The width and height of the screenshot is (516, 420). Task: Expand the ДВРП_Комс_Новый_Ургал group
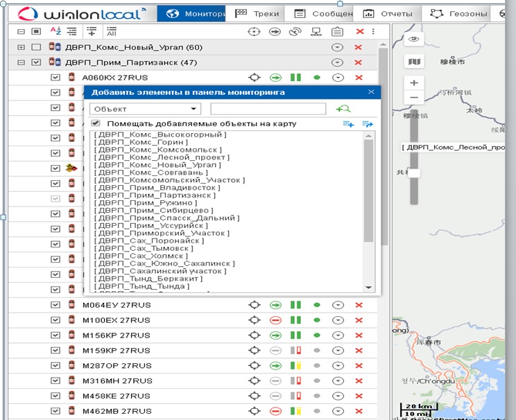pyautogui.click(x=21, y=47)
